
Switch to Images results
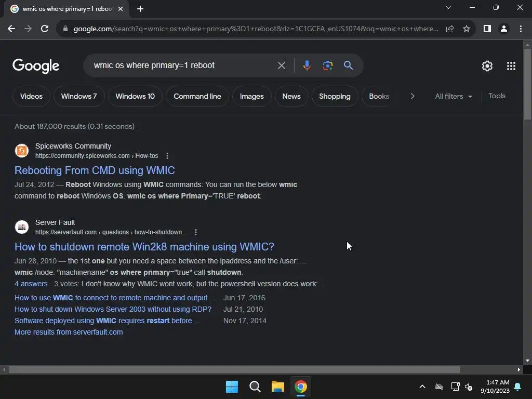pos(252,96)
